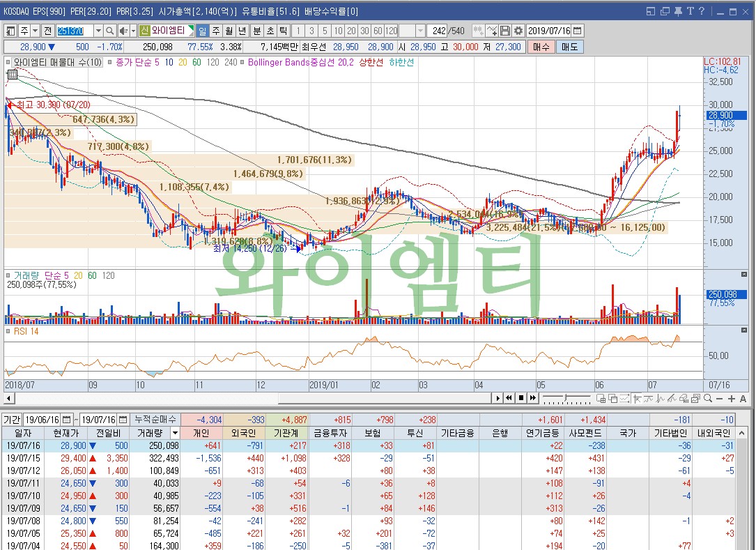Select the 60 interval tab
Image resolution: width=756 pixels, height=550 pixels.
378,31
